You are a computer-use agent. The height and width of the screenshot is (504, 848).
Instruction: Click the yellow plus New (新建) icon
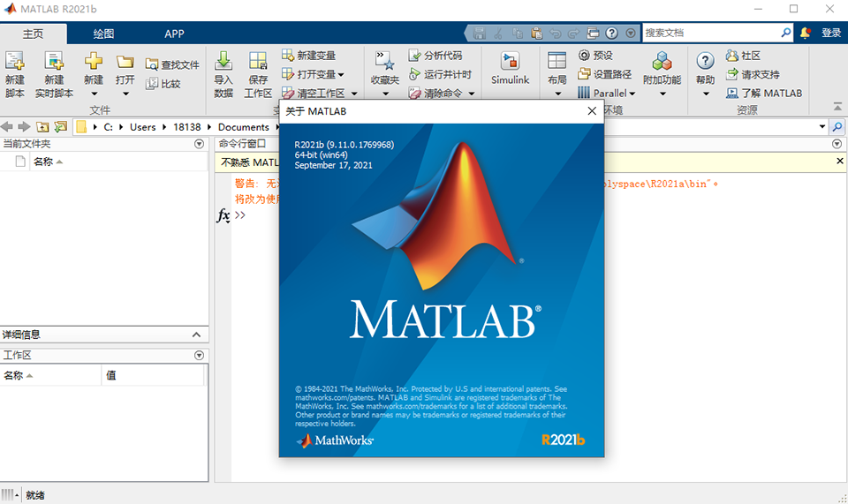tap(94, 61)
